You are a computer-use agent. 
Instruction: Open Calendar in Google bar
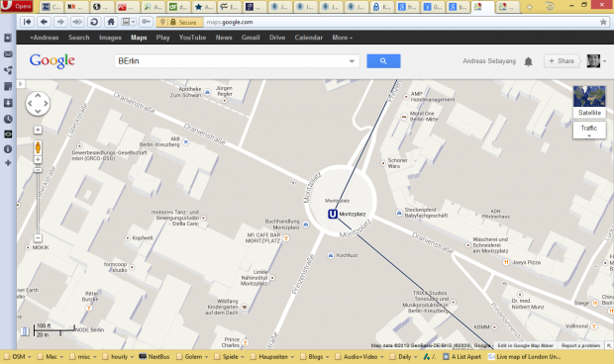pyautogui.click(x=309, y=38)
